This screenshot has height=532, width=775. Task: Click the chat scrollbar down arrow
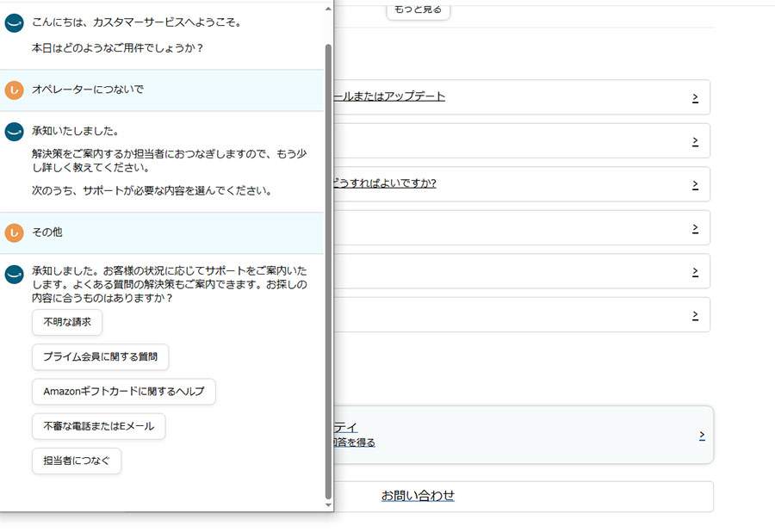pyautogui.click(x=328, y=504)
